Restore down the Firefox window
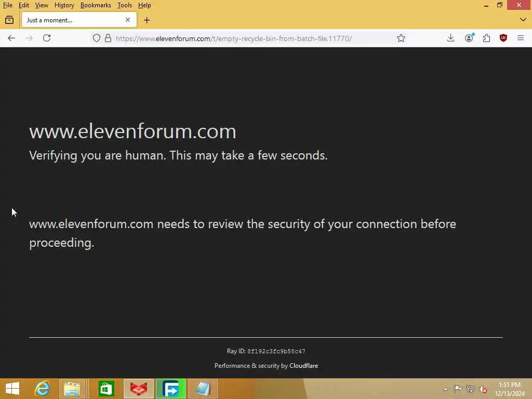This screenshot has width=532, height=399. [x=499, y=5]
